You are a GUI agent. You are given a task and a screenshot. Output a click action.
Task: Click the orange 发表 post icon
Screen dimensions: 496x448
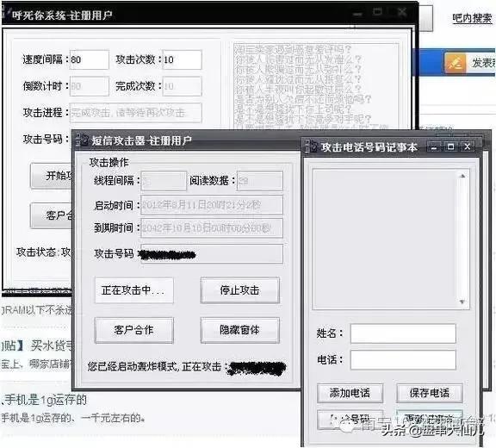[x=456, y=63]
